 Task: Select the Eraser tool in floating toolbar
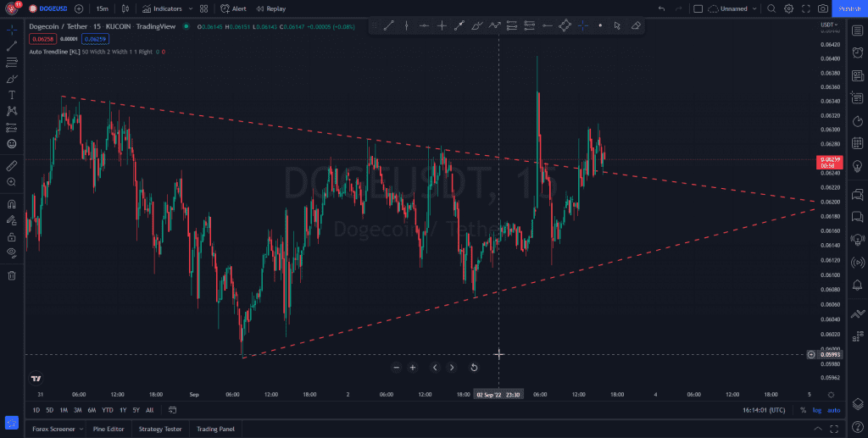click(636, 25)
